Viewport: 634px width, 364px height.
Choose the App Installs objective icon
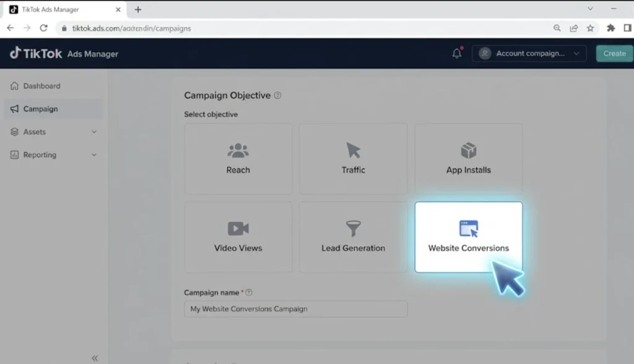pyautogui.click(x=468, y=149)
